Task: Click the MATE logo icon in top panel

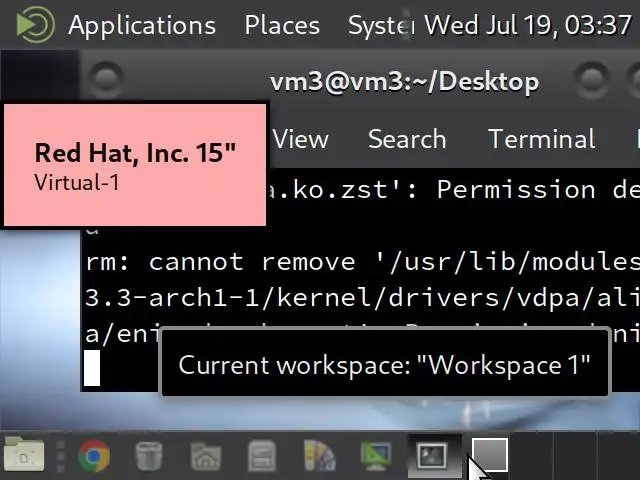Action: click(35, 24)
